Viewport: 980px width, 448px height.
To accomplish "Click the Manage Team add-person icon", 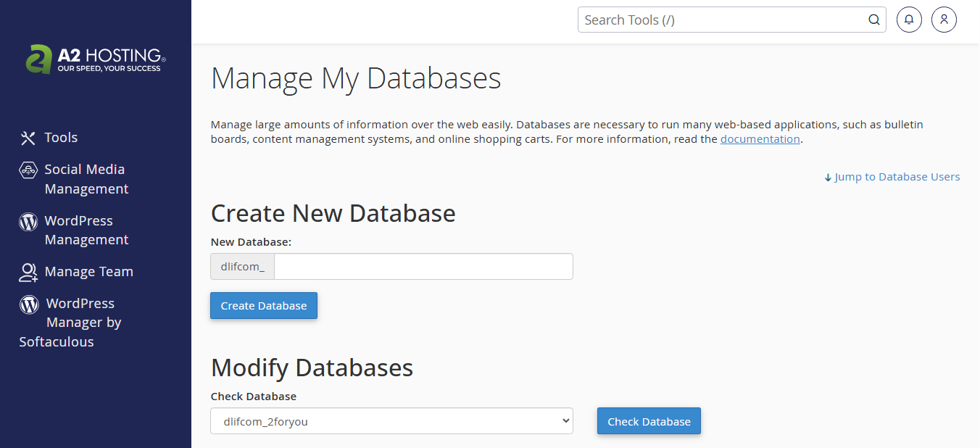I will [x=28, y=272].
